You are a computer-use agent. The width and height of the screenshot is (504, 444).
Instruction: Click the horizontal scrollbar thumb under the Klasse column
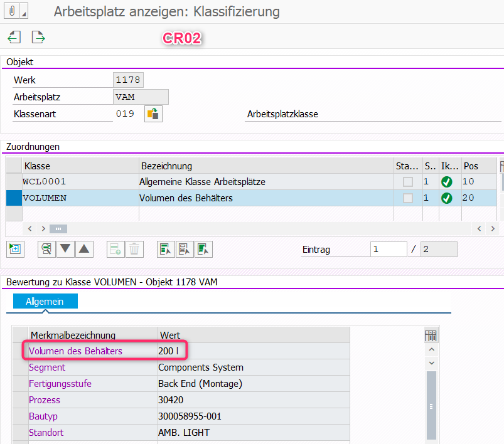pos(58,229)
